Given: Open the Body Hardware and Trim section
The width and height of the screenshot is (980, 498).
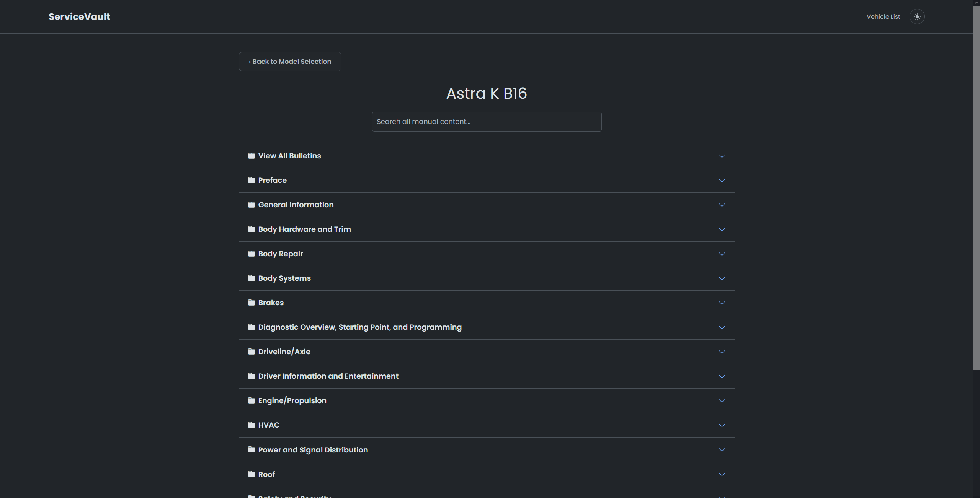Looking at the screenshot, I should (304, 229).
